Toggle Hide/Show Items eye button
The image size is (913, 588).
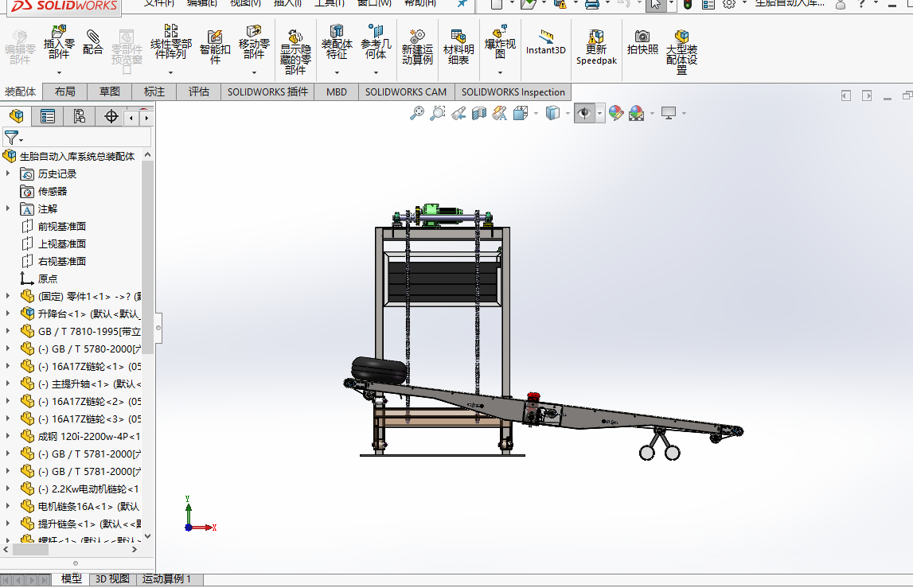(x=584, y=113)
